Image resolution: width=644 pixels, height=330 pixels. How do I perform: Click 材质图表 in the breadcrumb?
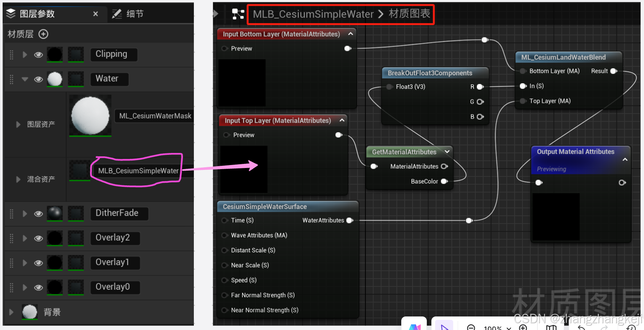(x=410, y=14)
